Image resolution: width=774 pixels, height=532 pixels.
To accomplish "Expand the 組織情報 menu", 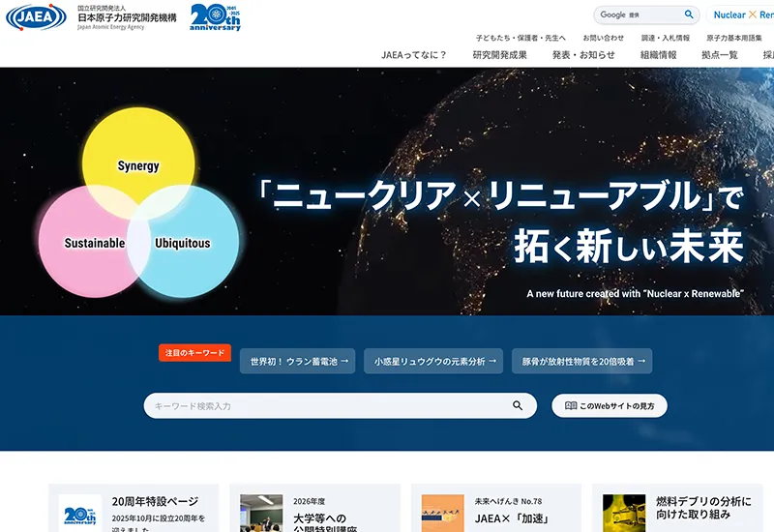I will pyautogui.click(x=659, y=55).
